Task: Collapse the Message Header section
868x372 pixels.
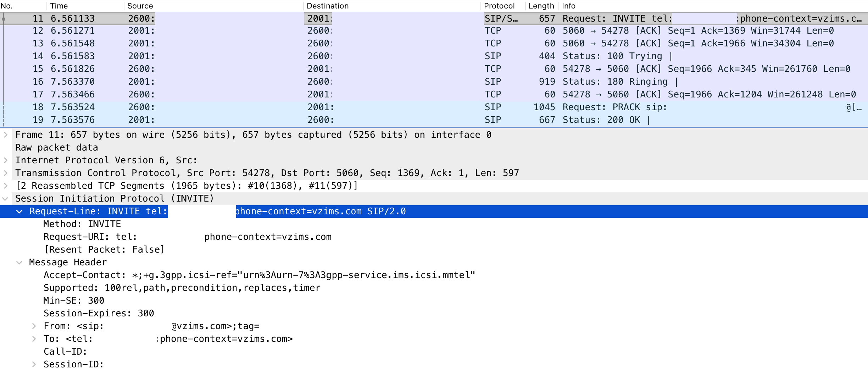Action: point(20,263)
